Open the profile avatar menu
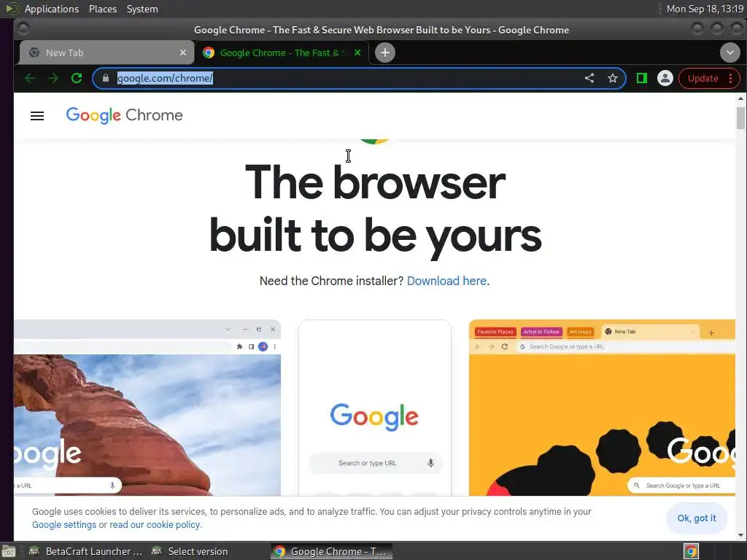The image size is (747, 560). [665, 78]
